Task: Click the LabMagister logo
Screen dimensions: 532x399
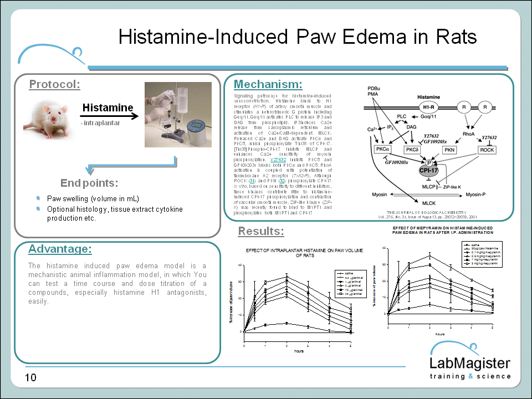Action: point(470,361)
